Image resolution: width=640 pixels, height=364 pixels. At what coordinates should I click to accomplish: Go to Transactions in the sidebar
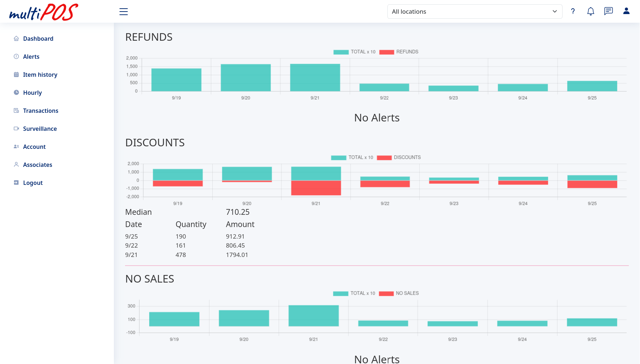pyautogui.click(x=40, y=111)
